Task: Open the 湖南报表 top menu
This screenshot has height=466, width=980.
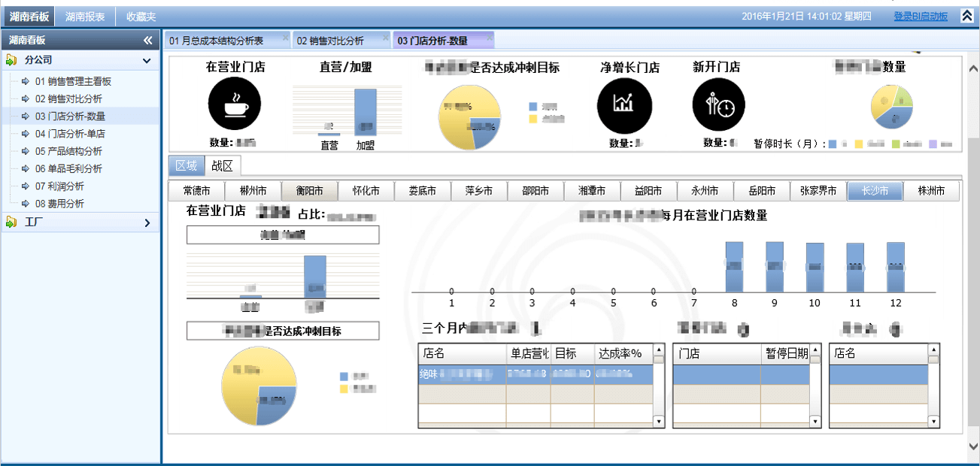Action: click(x=84, y=16)
